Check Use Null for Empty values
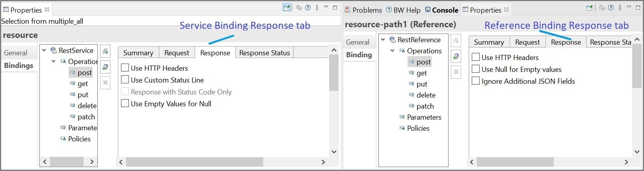644x171 pixels. [x=476, y=69]
